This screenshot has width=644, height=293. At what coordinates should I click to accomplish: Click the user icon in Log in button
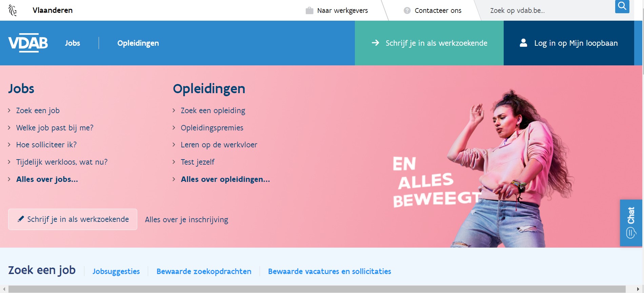[523, 43]
